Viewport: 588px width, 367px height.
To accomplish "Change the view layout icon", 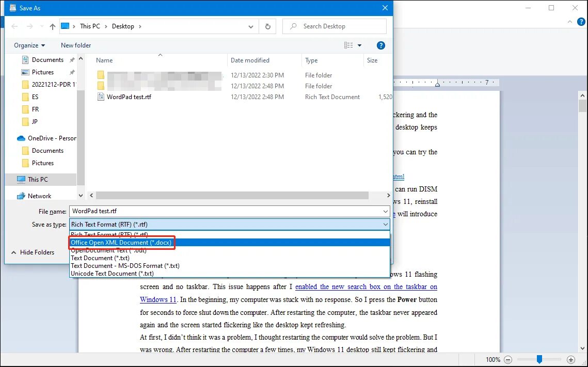I will click(348, 45).
